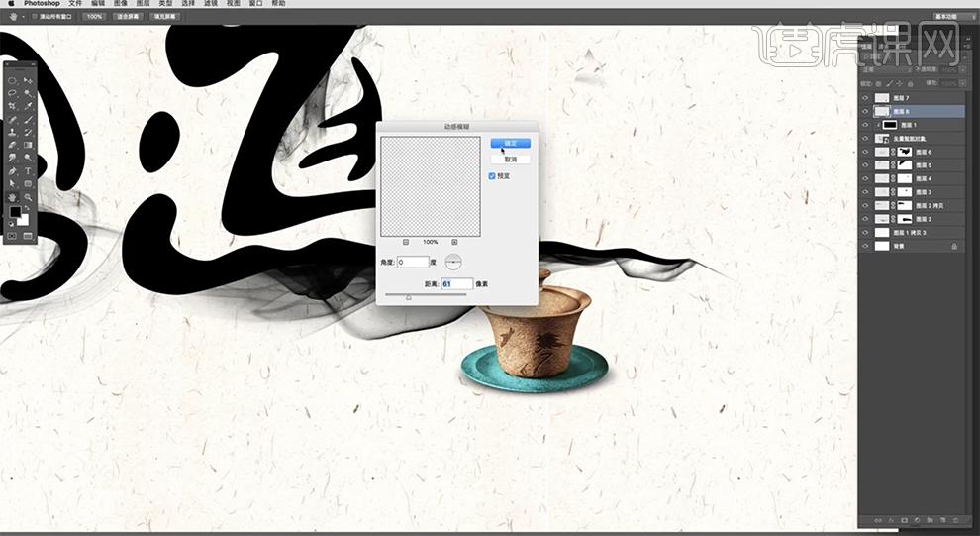Open the workspace switcher dropdown 基本功能

tap(953, 16)
